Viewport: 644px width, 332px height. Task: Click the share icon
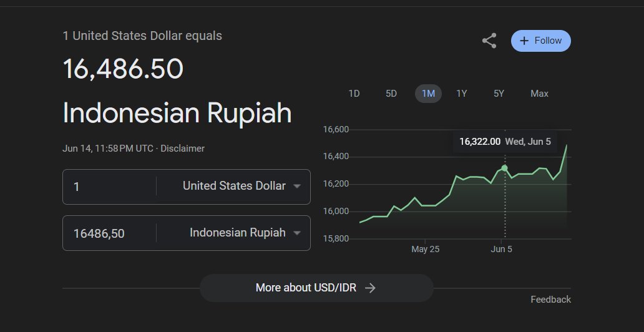pos(489,41)
